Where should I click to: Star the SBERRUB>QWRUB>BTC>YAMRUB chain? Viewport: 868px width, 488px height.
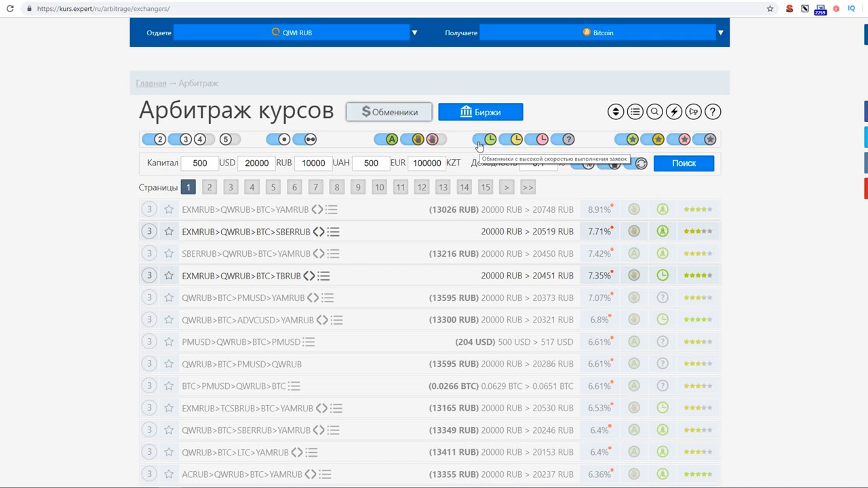point(169,253)
